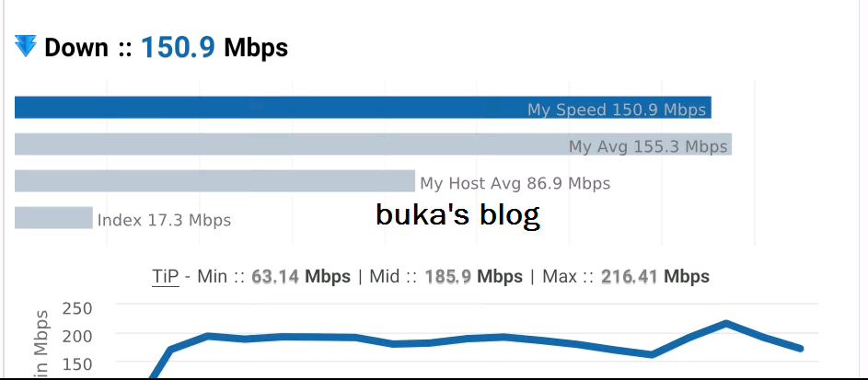Click the 150 y-axis label

coord(77,365)
